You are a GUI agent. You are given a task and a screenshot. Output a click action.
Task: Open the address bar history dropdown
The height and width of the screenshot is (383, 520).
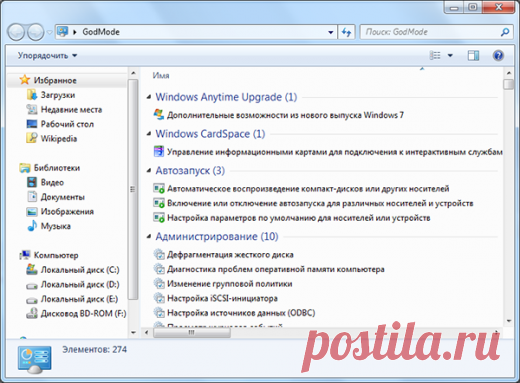point(330,32)
